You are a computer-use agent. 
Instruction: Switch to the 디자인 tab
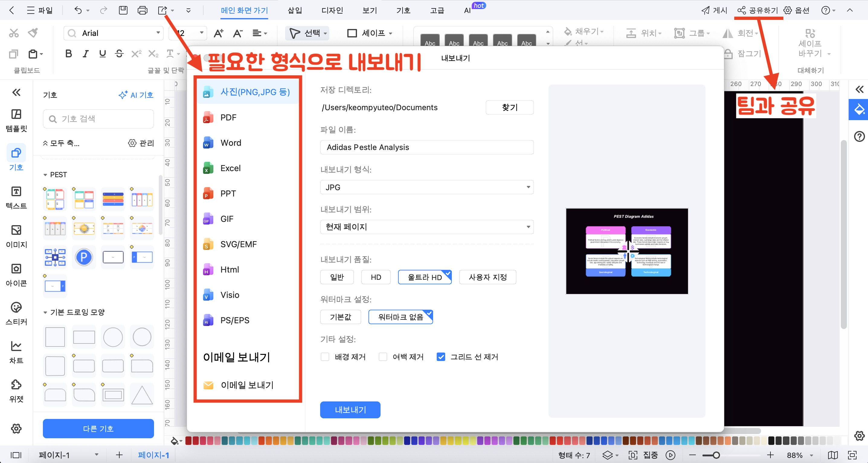[332, 10]
